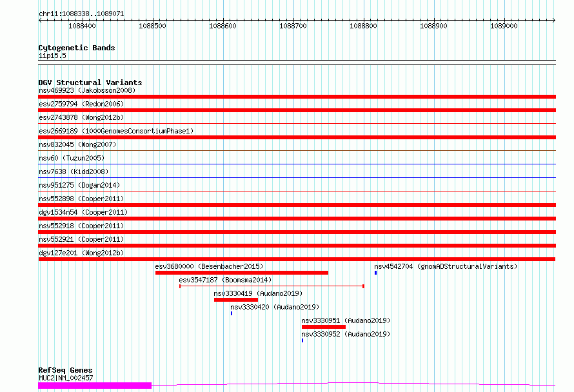Click the left arrow of the coordinate ruler
Viewport: 574px width, 392px height.
40,20
